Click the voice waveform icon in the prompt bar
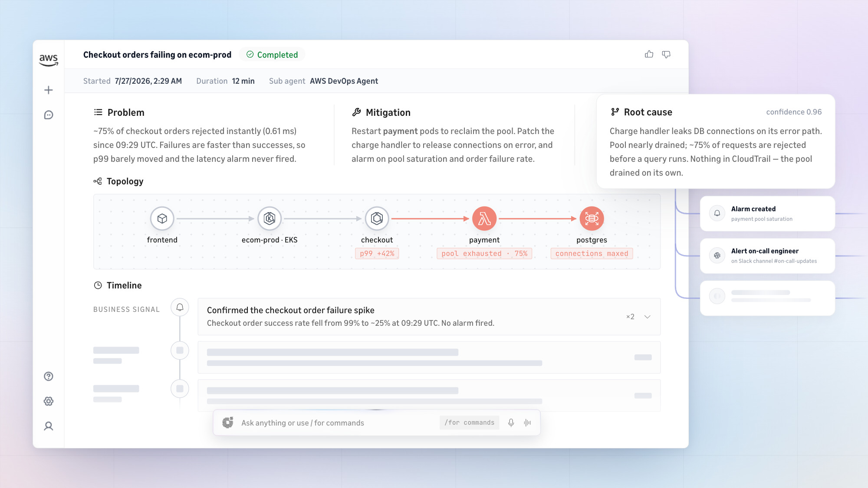 tap(528, 423)
